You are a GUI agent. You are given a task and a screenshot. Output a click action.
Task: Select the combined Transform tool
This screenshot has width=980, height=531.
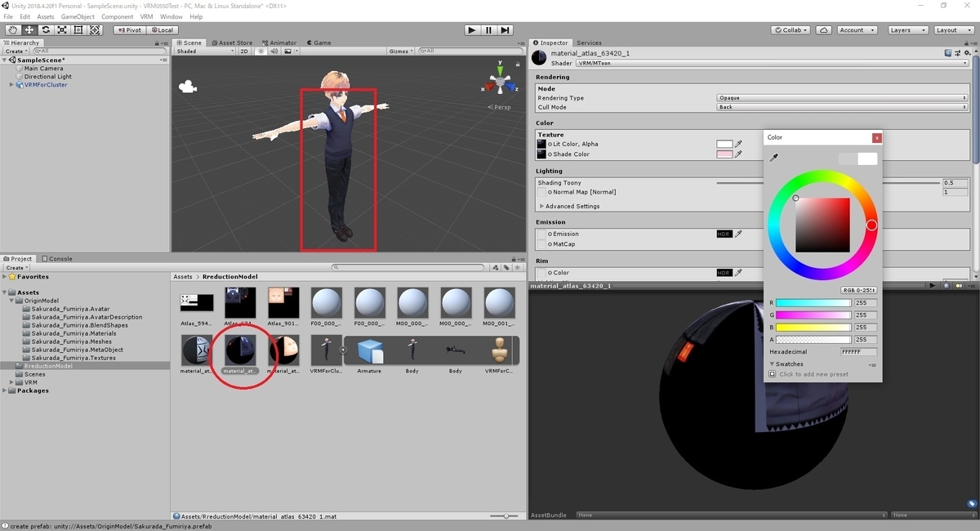point(95,30)
